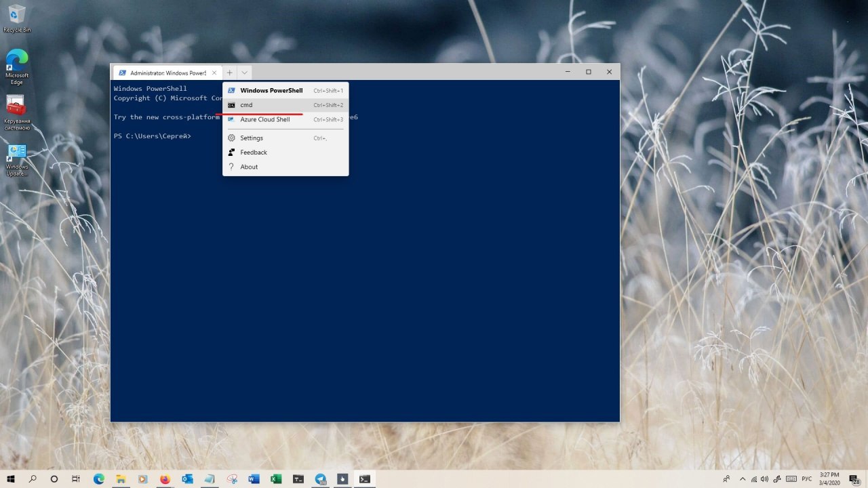Open Settings in the terminal dropdown menu
This screenshot has height=488, width=868.
tap(285, 138)
